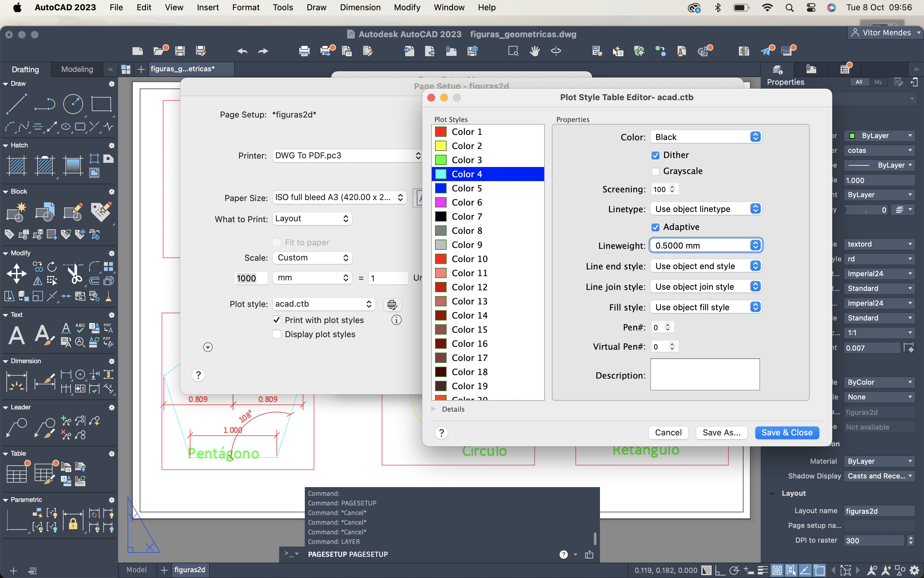Open the Fill style dropdown

(x=706, y=307)
